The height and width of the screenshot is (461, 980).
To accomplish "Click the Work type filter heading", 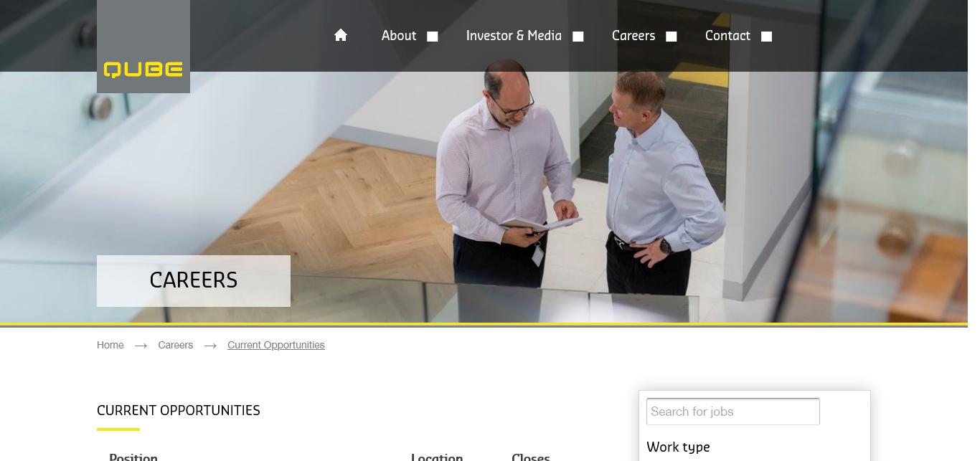I will coord(678,447).
